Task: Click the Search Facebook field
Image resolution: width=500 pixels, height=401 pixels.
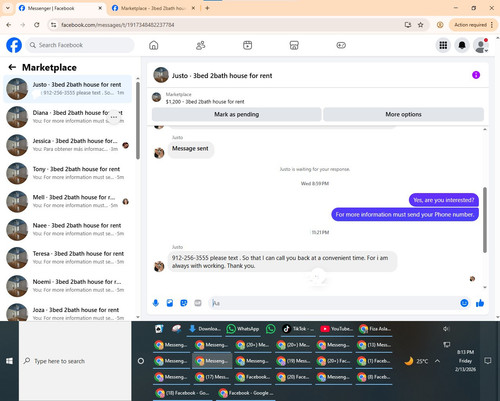Action: tap(80, 45)
